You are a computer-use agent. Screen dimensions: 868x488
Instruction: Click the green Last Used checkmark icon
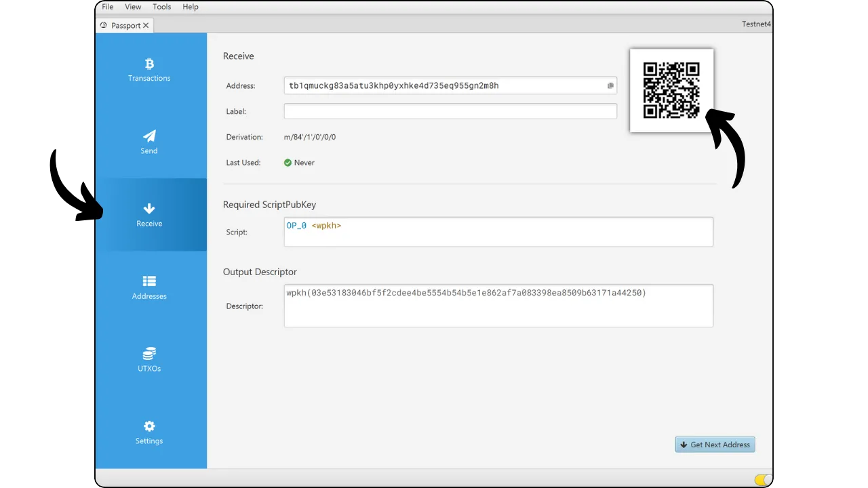tap(288, 163)
